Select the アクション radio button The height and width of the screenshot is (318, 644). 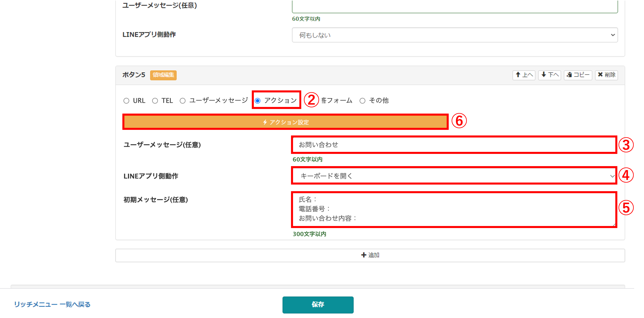coord(258,101)
